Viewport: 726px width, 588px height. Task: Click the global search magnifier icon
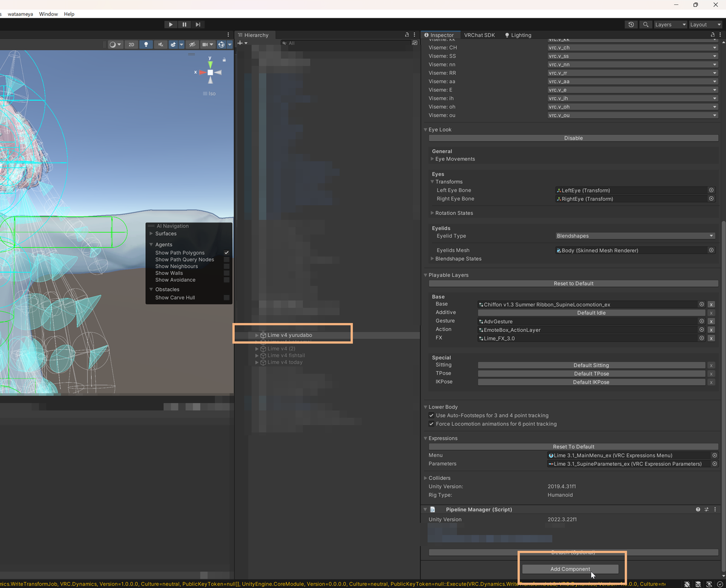(646, 24)
